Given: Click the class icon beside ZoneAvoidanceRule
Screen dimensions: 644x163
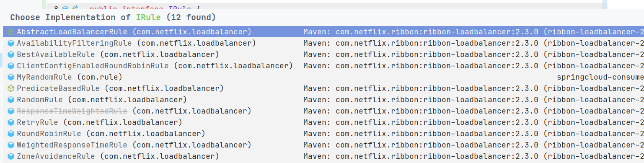Looking at the screenshot, I should tap(11, 156).
